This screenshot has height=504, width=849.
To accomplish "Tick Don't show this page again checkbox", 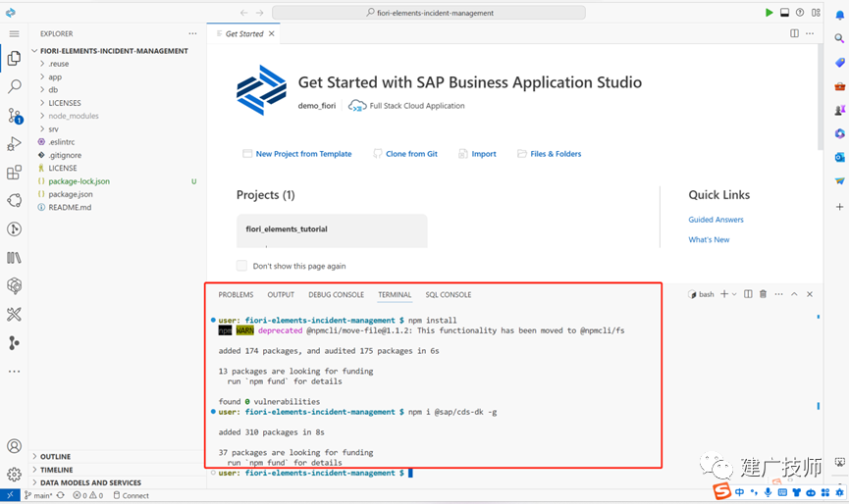I will [241, 266].
